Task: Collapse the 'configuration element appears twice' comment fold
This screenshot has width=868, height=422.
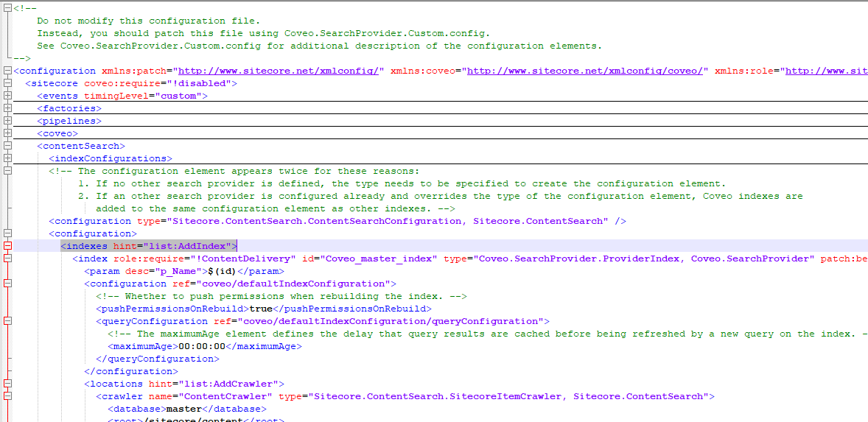Action: [x=7, y=171]
